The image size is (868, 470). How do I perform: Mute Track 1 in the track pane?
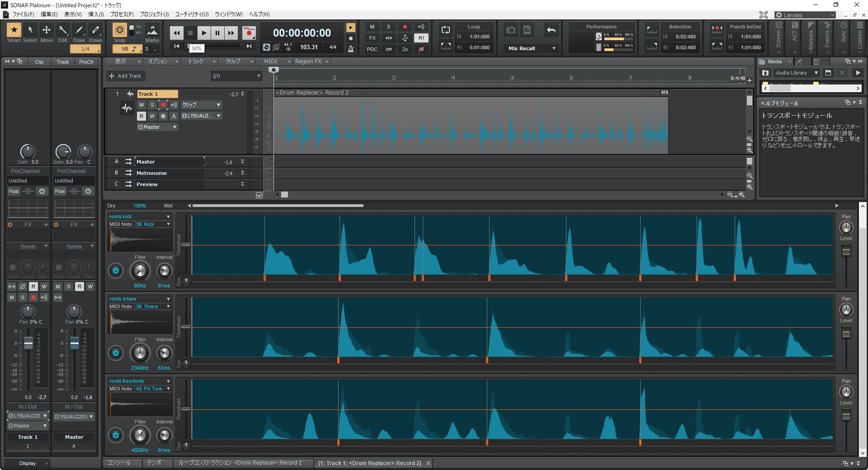coord(142,105)
